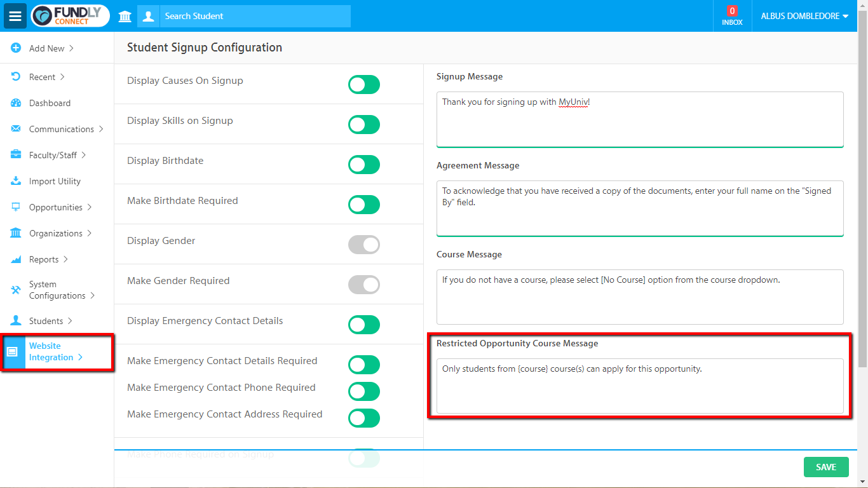The height and width of the screenshot is (488, 868).
Task: Click in the Agreement Message text area
Action: click(x=640, y=208)
